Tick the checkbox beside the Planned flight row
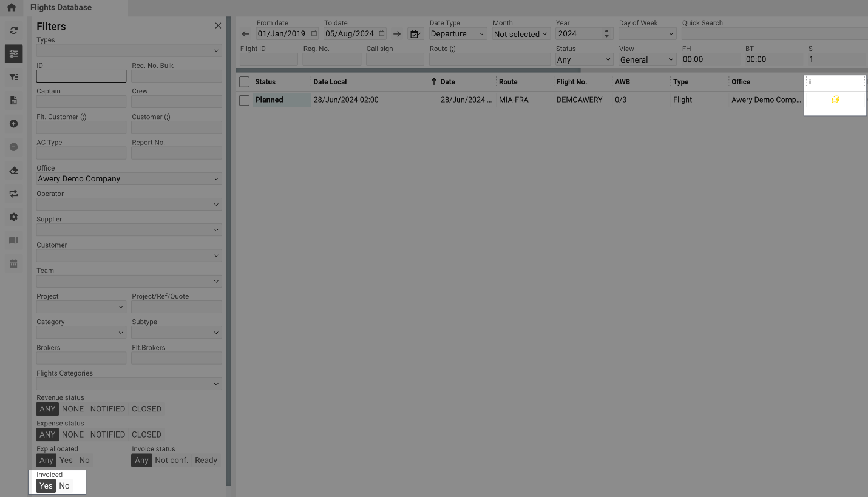 click(x=244, y=100)
